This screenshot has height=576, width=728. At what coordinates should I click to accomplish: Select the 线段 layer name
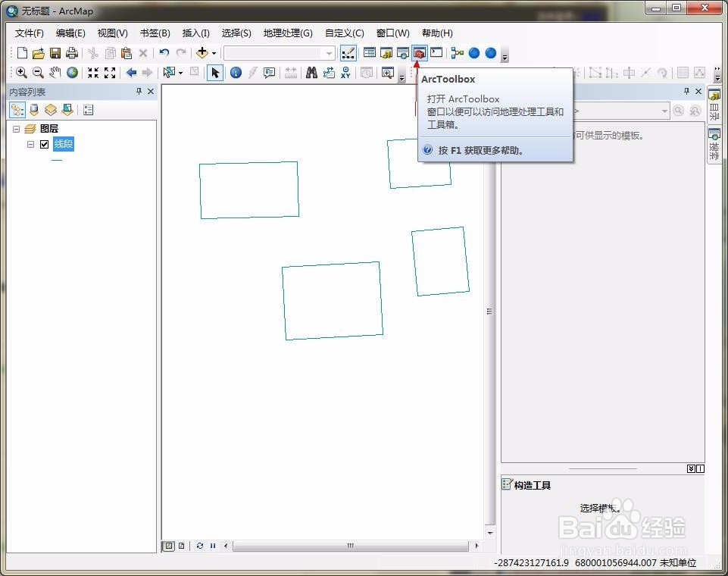pos(64,144)
